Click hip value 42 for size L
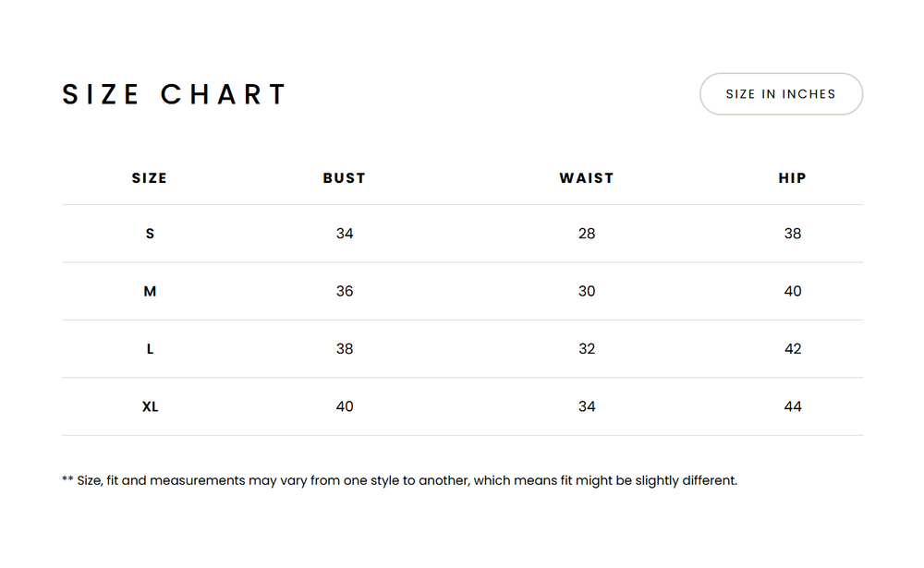 (x=793, y=349)
